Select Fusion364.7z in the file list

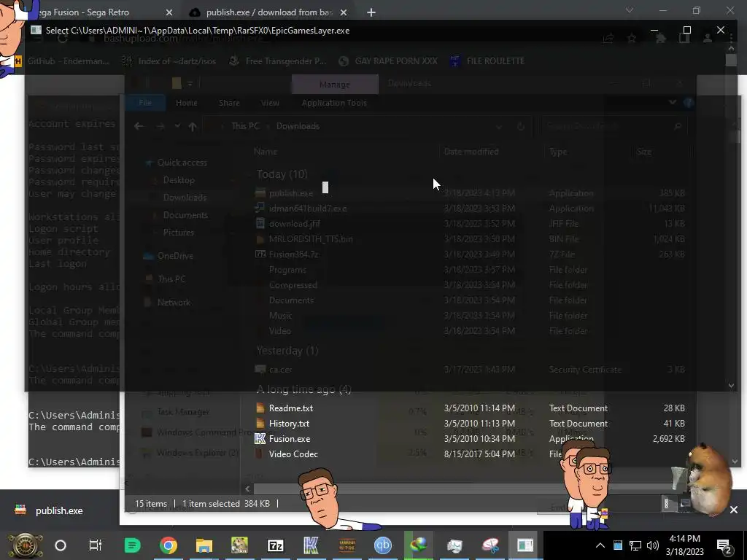[x=293, y=254]
